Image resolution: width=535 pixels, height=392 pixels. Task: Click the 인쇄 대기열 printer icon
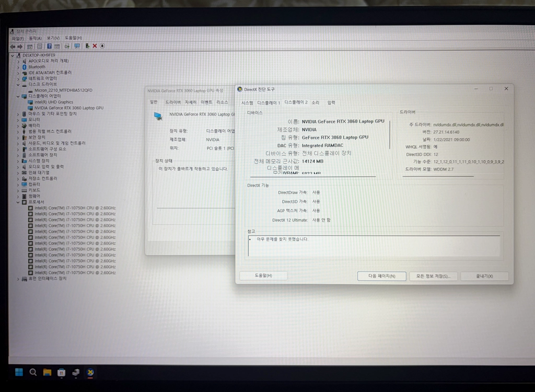24,173
